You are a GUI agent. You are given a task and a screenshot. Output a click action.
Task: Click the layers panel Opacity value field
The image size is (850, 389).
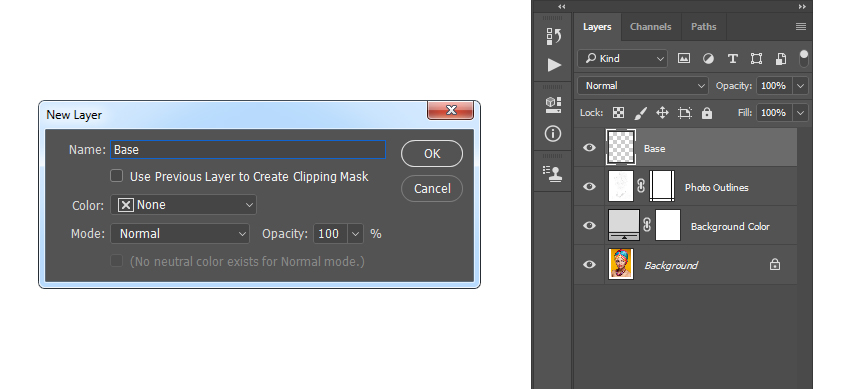pos(775,86)
